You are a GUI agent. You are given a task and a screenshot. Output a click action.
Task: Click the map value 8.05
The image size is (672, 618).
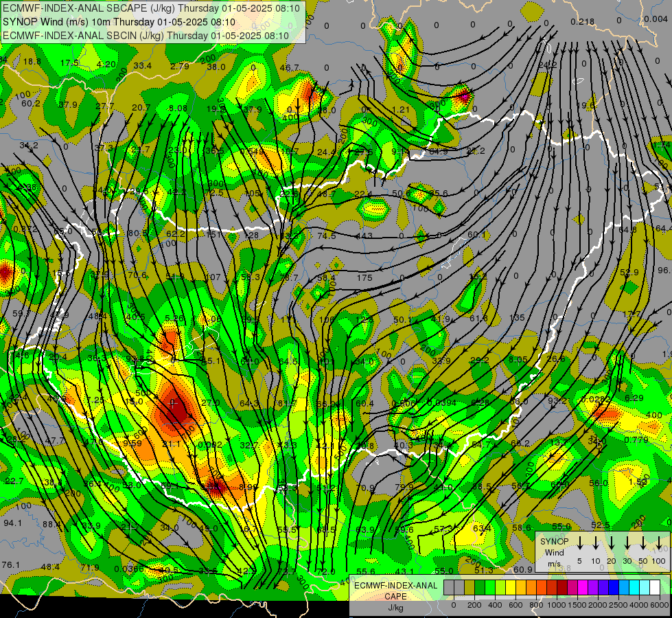pos(518,359)
